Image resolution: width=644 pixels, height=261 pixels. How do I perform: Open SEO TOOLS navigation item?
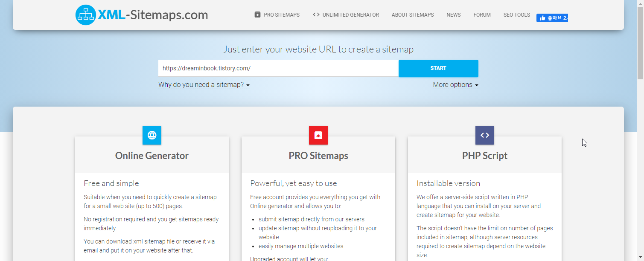click(517, 14)
